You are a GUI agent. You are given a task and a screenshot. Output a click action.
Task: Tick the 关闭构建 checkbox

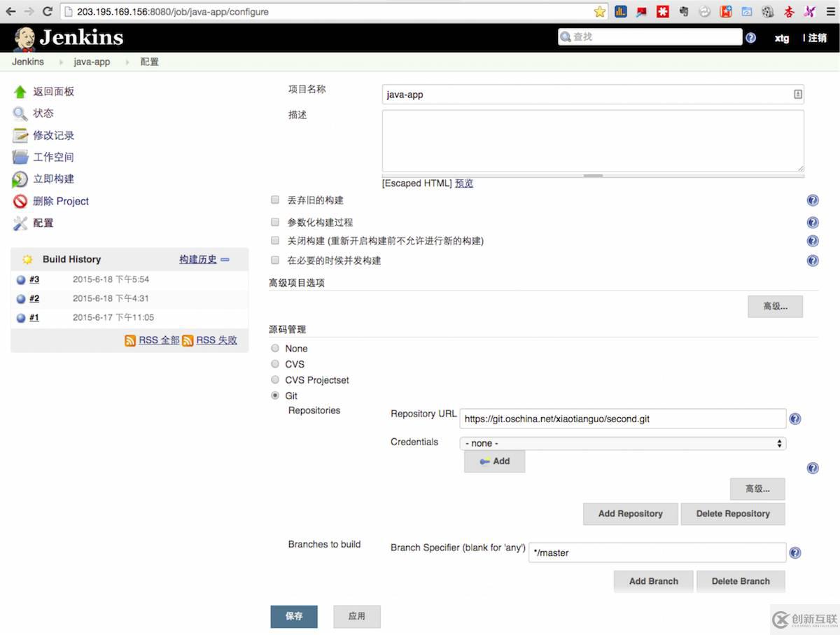275,241
